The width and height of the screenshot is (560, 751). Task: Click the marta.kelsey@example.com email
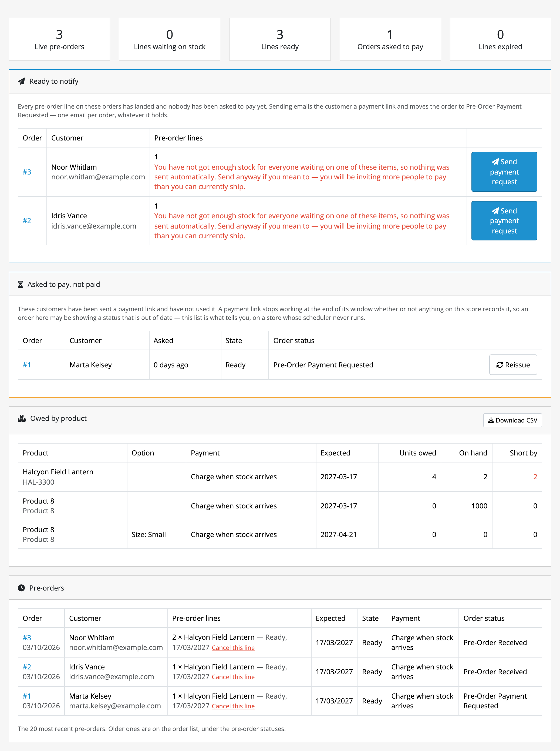[115, 706]
